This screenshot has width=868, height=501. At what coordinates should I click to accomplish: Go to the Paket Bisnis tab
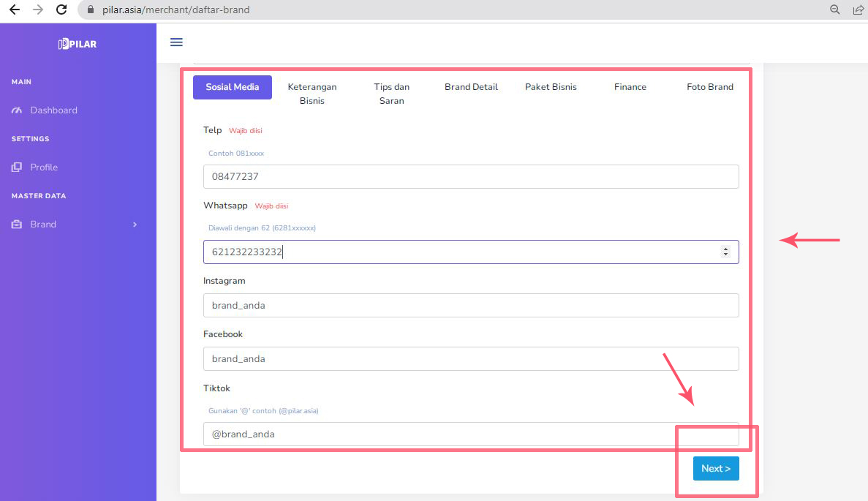[x=551, y=87]
